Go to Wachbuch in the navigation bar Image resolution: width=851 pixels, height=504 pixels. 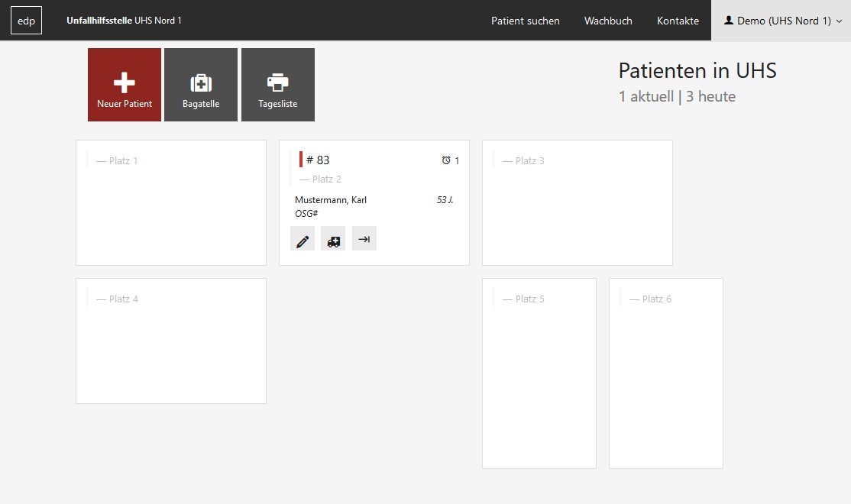point(608,21)
